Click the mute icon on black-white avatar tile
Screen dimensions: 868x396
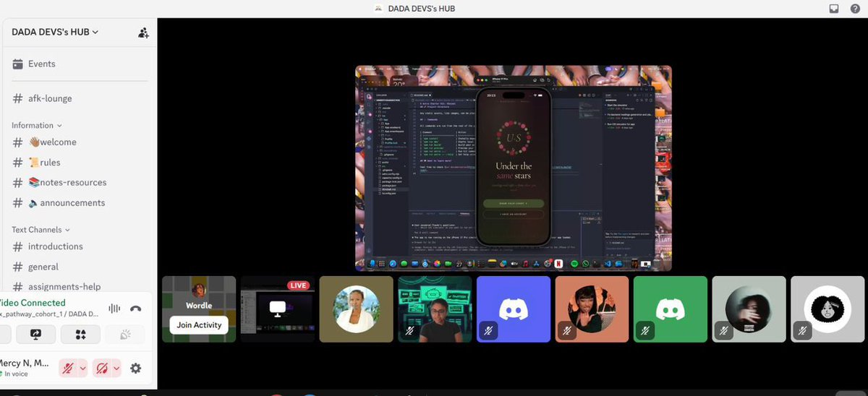803,331
